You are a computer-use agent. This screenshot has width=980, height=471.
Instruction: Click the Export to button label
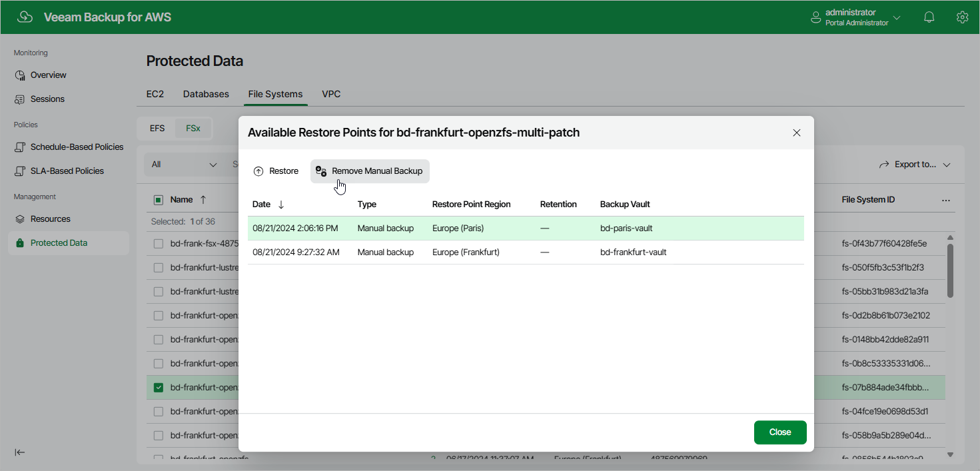[x=915, y=165]
